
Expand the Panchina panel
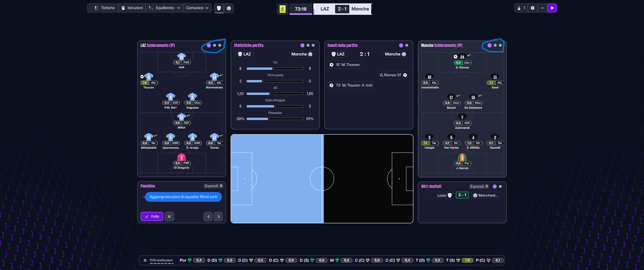tap(213, 186)
